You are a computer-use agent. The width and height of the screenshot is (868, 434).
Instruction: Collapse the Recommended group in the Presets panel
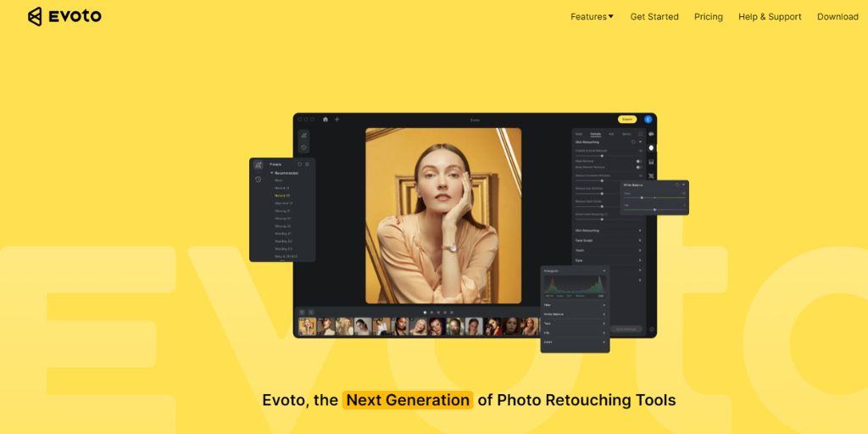(272, 173)
